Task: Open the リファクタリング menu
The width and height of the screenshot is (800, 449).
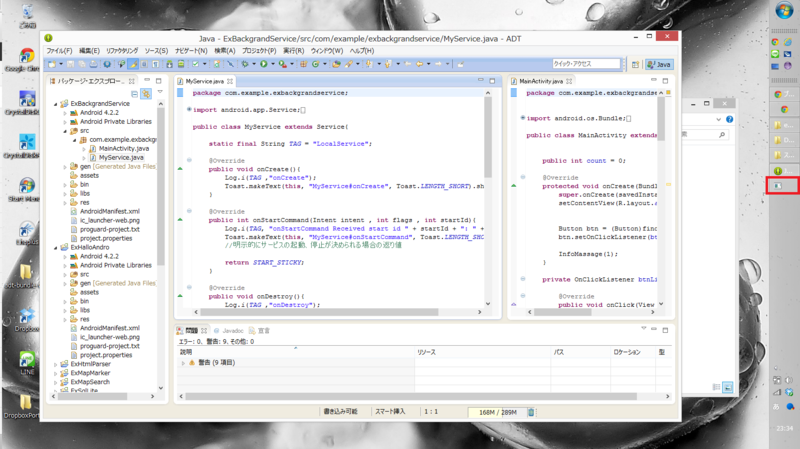Action: pos(122,51)
